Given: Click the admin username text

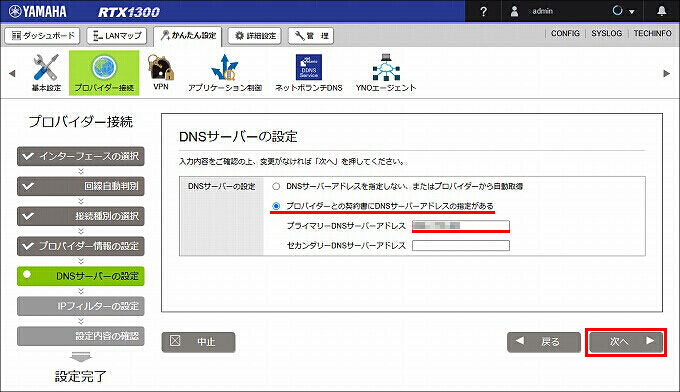Looking at the screenshot, I should pyautogui.click(x=543, y=11).
